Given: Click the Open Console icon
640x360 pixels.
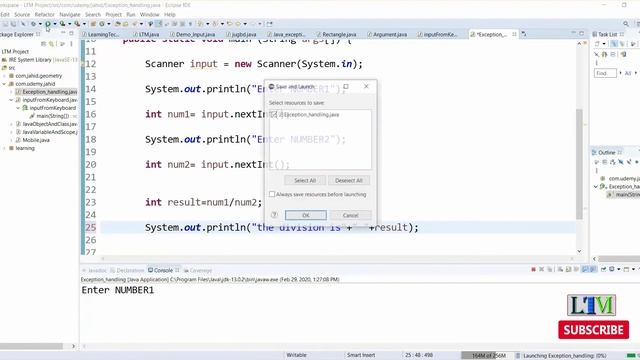Looking at the screenshot, I should [627, 269].
